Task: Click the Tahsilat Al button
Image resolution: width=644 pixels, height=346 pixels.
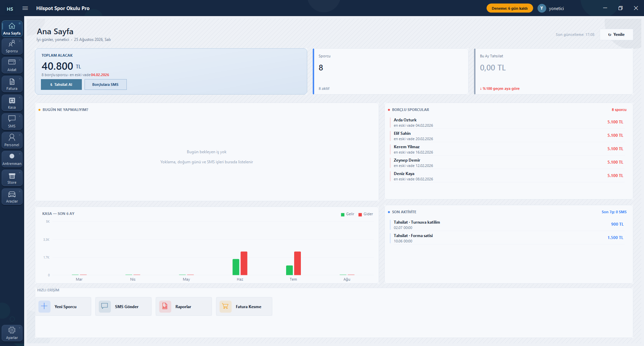Action: point(61,84)
